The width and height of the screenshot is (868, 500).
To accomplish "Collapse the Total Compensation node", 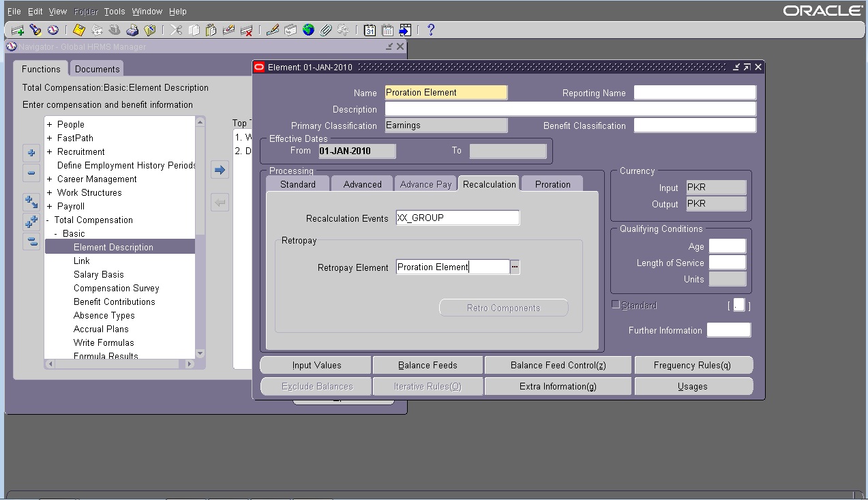I will 48,220.
